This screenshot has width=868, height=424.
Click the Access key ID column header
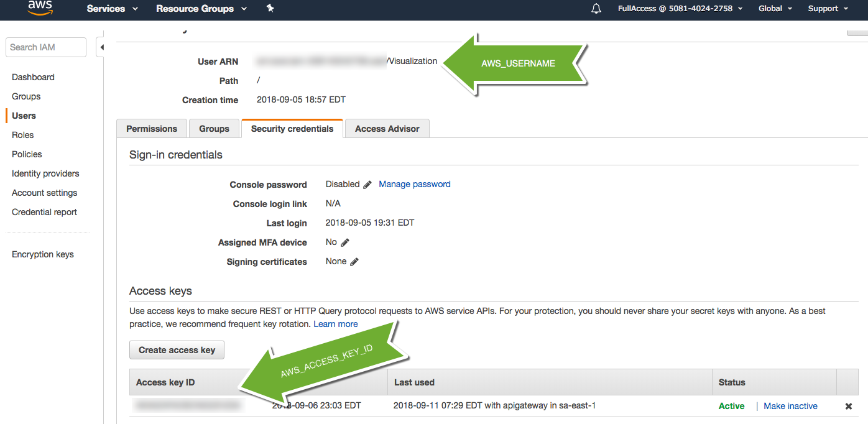(165, 382)
